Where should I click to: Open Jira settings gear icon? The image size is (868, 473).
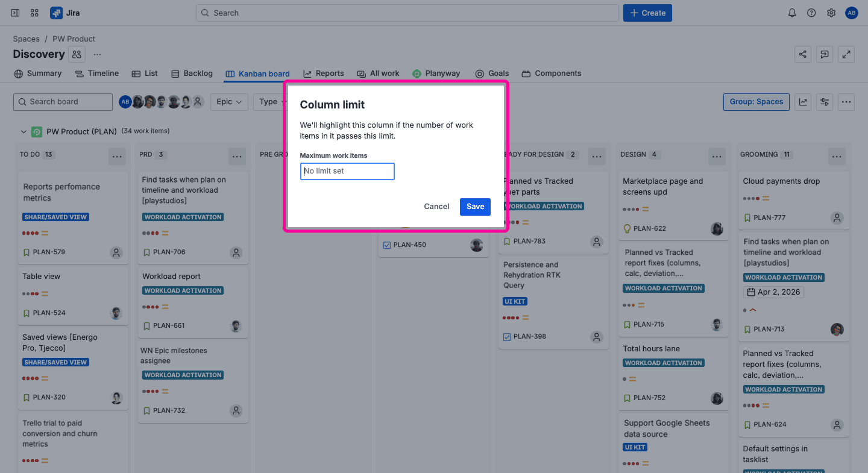coord(831,13)
